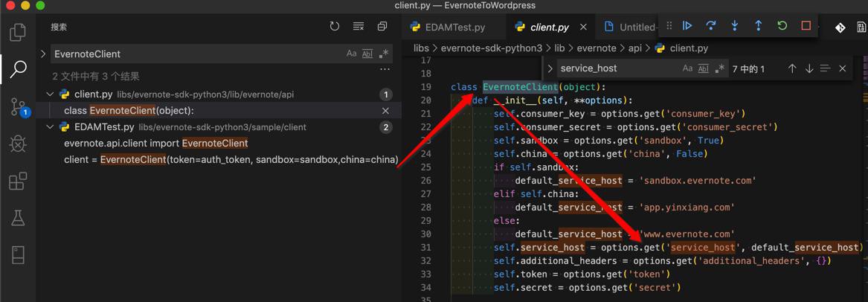Open the Search view in activity bar

(x=19, y=68)
